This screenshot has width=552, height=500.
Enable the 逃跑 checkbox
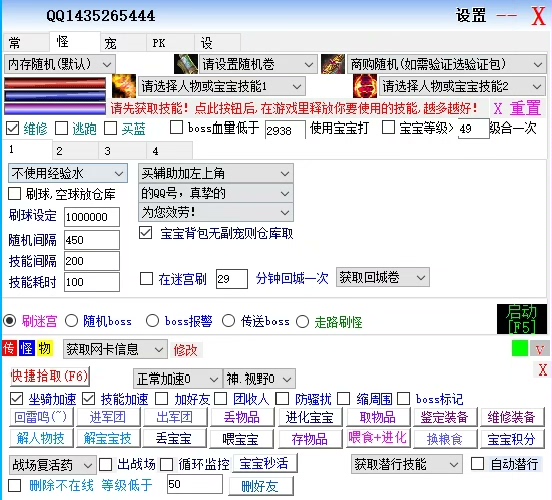coord(62,128)
